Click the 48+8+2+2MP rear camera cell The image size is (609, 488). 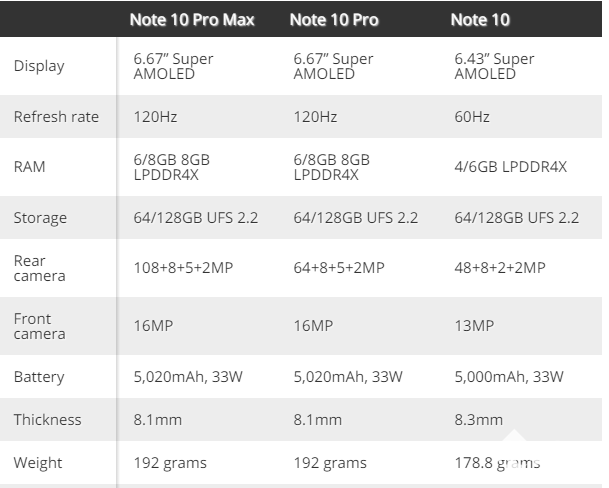500,268
